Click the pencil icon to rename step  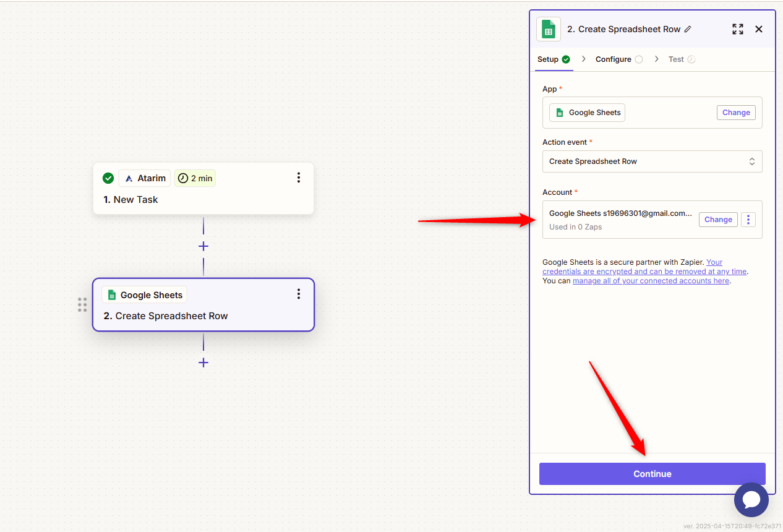(x=688, y=29)
